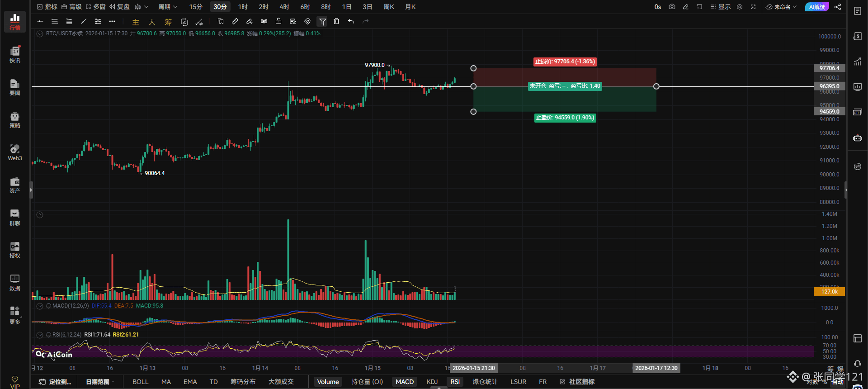Screen dimensions: 868x389
Task: Share the chart via share icon
Action: pyautogui.click(x=838, y=7)
